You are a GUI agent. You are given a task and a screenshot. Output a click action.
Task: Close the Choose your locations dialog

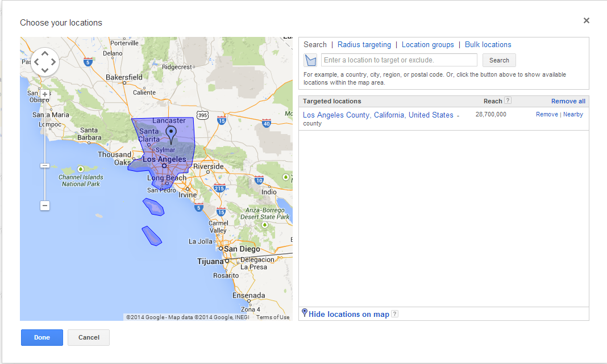tap(587, 20)
